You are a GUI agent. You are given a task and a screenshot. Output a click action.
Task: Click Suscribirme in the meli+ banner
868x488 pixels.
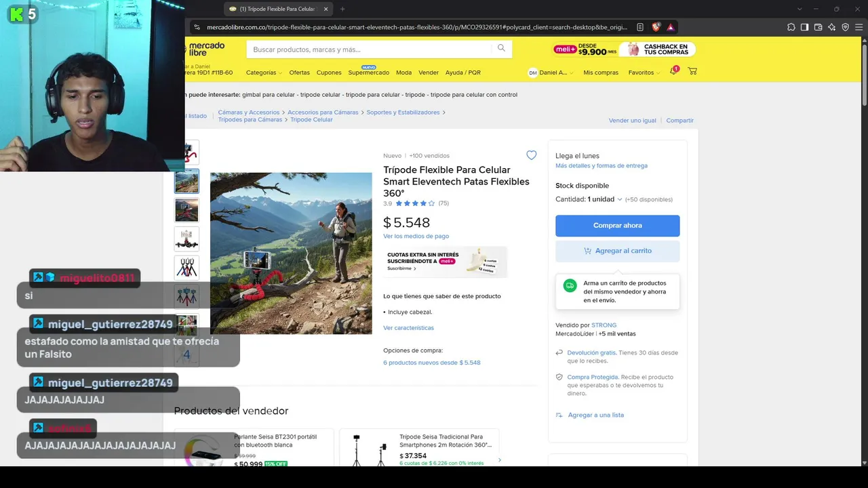point(400,268)
